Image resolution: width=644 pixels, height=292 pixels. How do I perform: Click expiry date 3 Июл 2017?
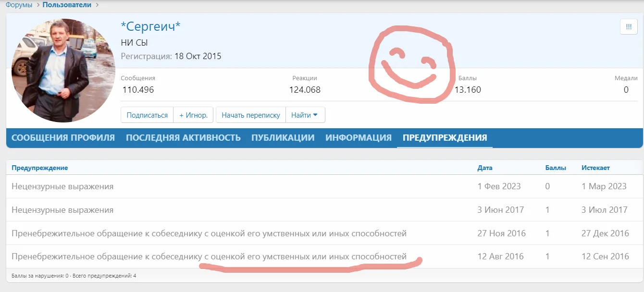point(605,210)
